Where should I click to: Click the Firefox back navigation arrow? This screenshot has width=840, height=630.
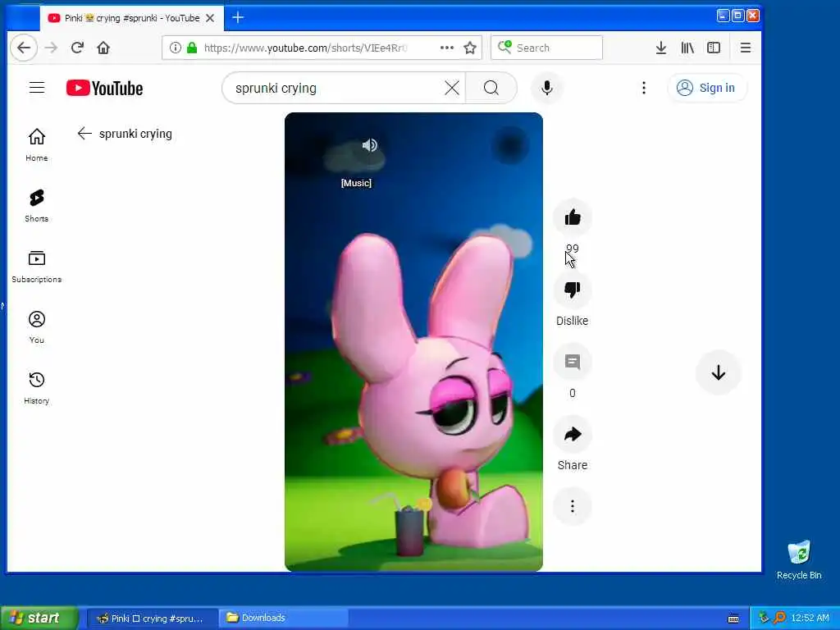tap(24, 48)
